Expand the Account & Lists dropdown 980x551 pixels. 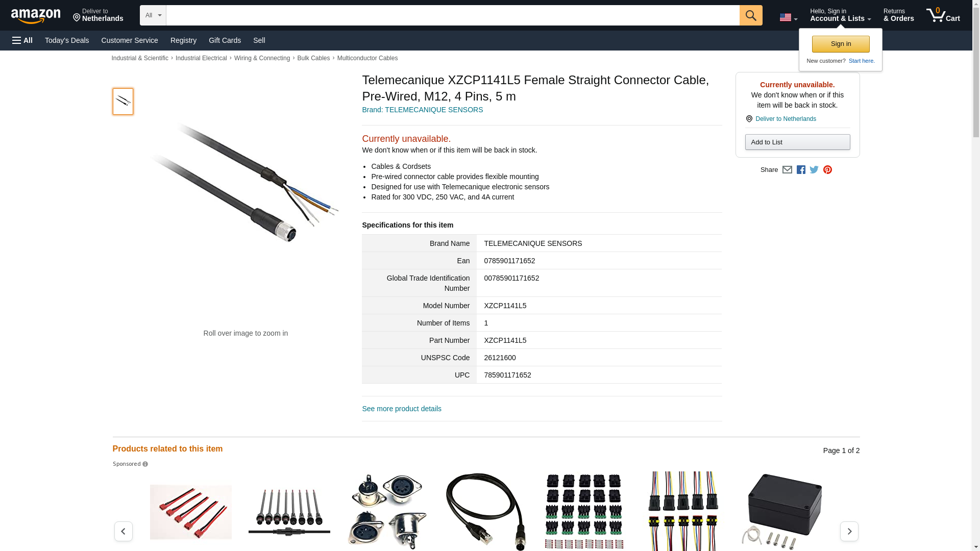[840, 15]
